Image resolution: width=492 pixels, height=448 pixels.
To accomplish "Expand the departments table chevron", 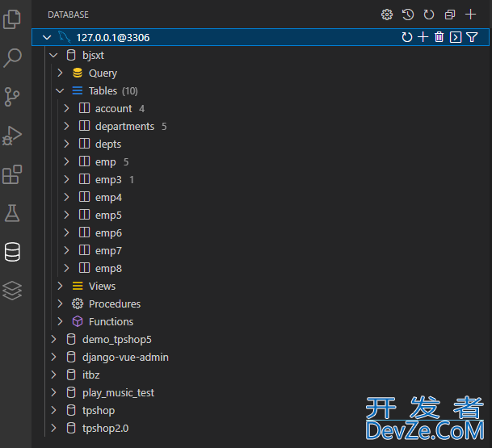I will (x=66, y=126).
